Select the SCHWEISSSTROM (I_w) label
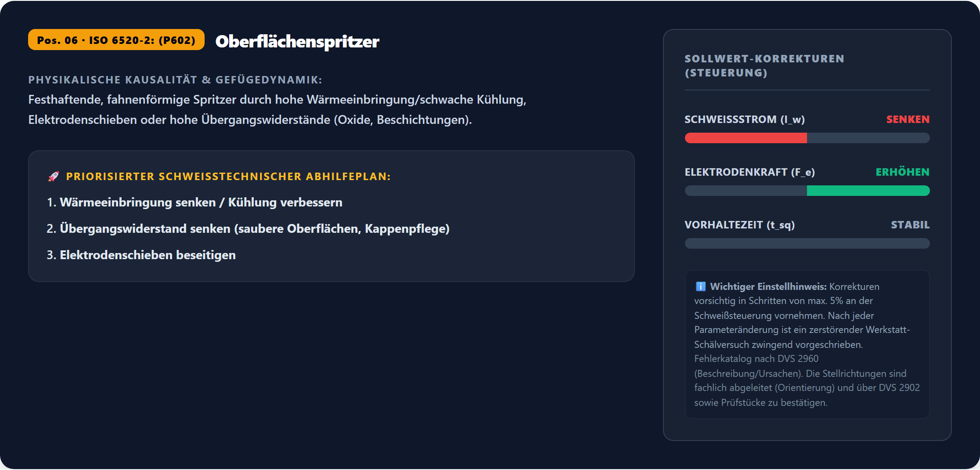 pyautogui.click(x=745, y=119)
